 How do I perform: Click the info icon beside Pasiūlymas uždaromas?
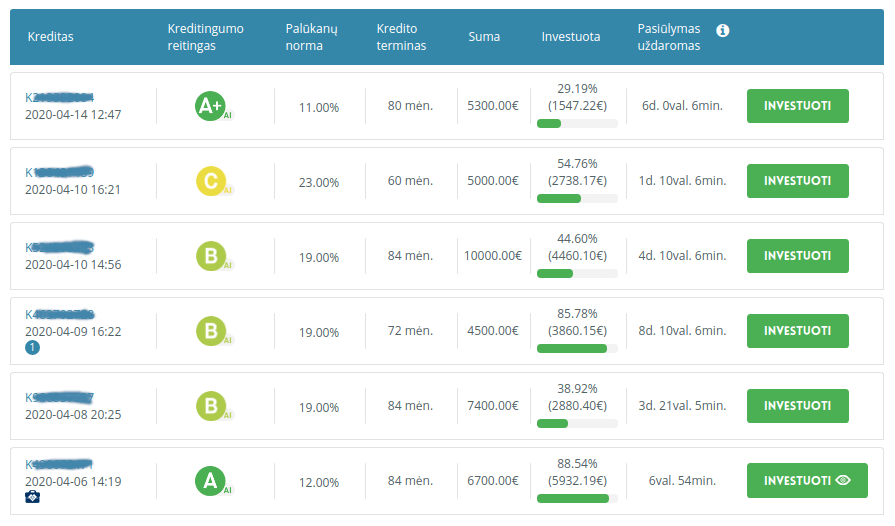point(723,30)
